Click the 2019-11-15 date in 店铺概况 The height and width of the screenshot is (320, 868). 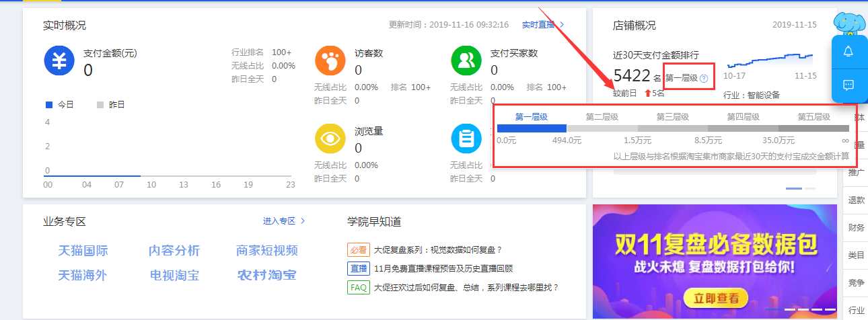point(795,25)
